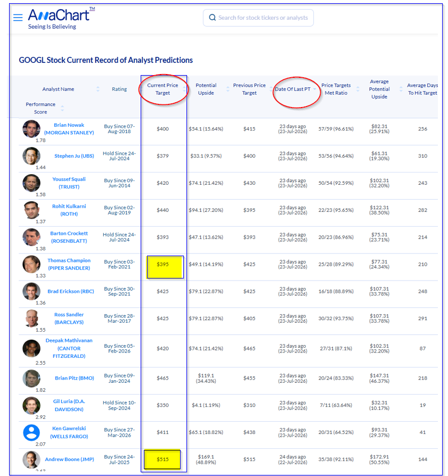The width and height of the screenshot is (448, 476).
Task: Click Stephen Ju's $379 price target
Action: 162,155
